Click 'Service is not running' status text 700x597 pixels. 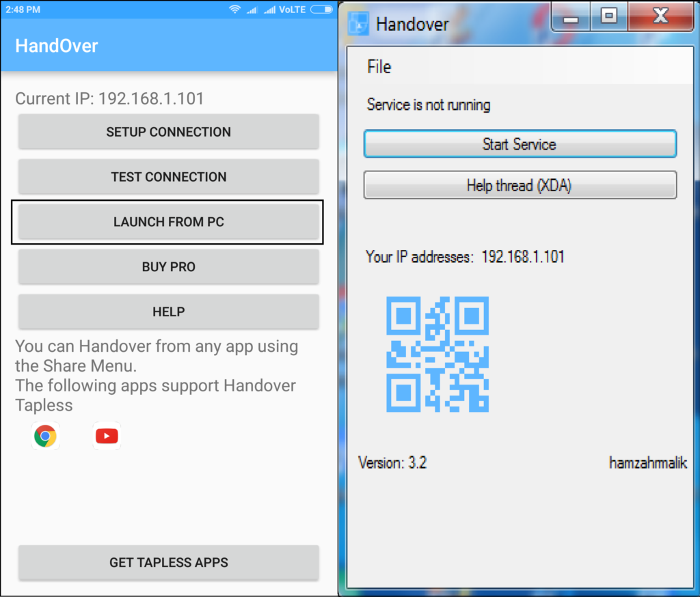point(429,105)
